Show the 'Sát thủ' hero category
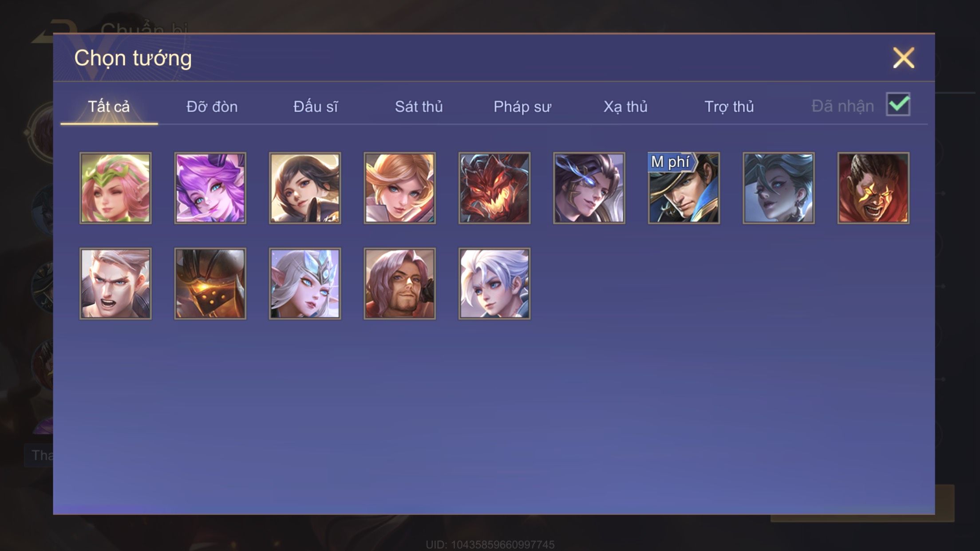Image resolution: width=980 pixels, height=551 pixels. click(x=419, y=107)
